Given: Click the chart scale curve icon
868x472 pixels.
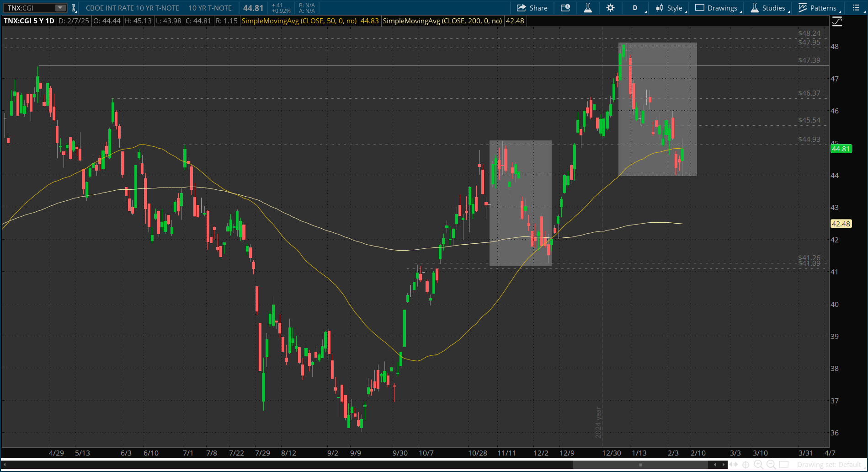Looking at the screenshot, I should click(x=837, y=21).
